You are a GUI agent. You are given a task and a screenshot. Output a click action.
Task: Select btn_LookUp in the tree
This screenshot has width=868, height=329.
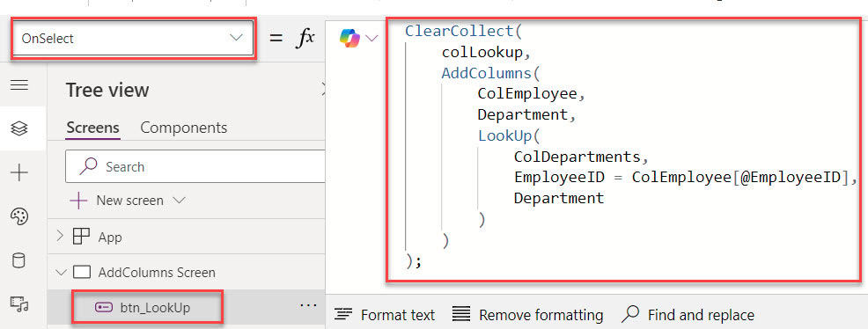click(155, 307)
